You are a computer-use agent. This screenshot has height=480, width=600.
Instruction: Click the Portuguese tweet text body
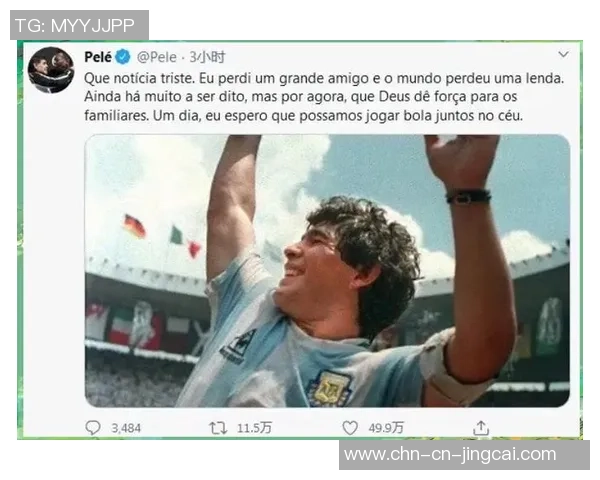point(324,97)
